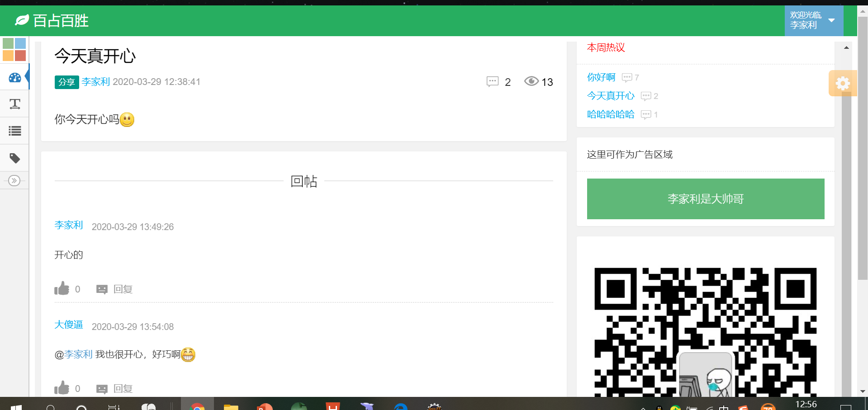
Task: Open reply author 李家利 link above 开心的
Action: pyautogui.click(x=69, y=225)
